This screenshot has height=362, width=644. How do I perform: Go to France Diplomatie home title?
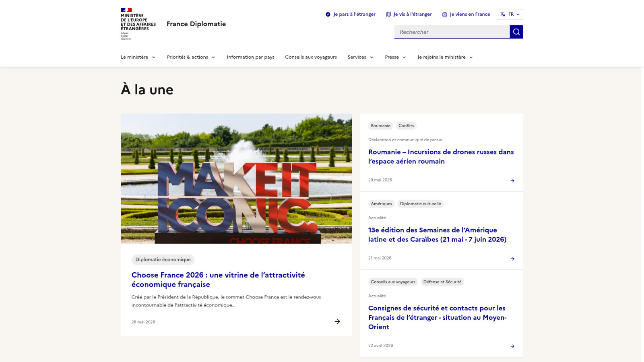[196, 24]
